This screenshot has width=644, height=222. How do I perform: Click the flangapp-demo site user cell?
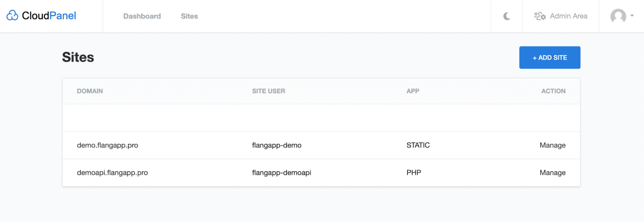click(x=276, y=145)
